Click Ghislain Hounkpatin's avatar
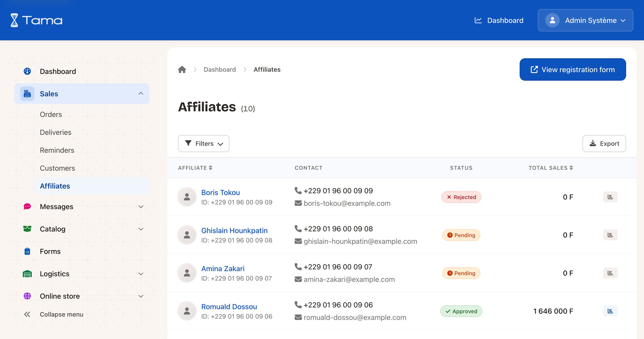The width and height of the screenshot is (644, 339). [187, 235]
